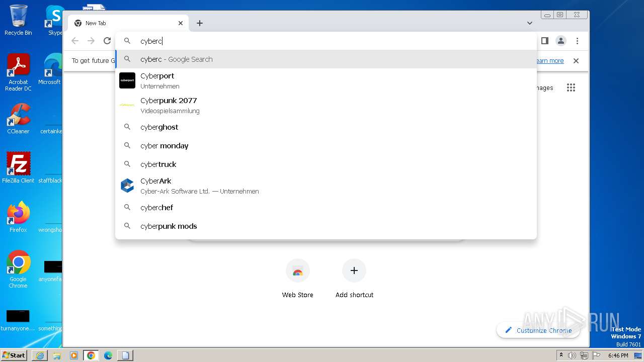Open a new tab with plus button

click(200, 23)
